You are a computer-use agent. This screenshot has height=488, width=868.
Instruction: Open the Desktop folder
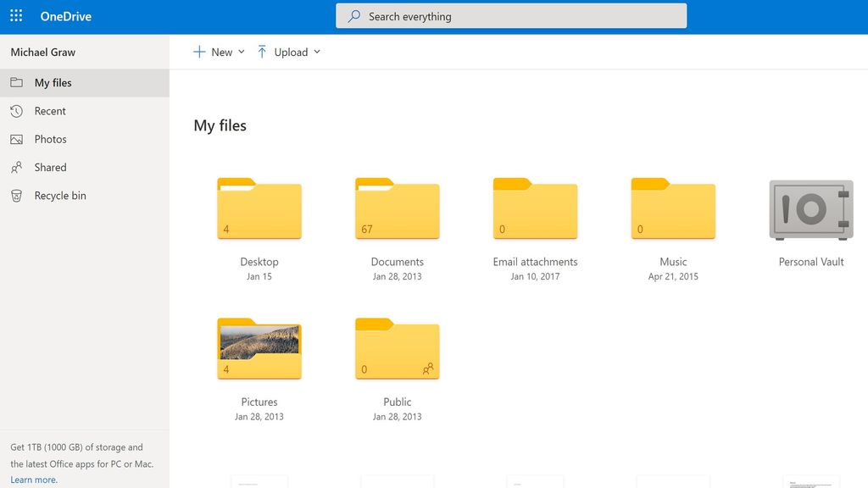pos(259,208)
